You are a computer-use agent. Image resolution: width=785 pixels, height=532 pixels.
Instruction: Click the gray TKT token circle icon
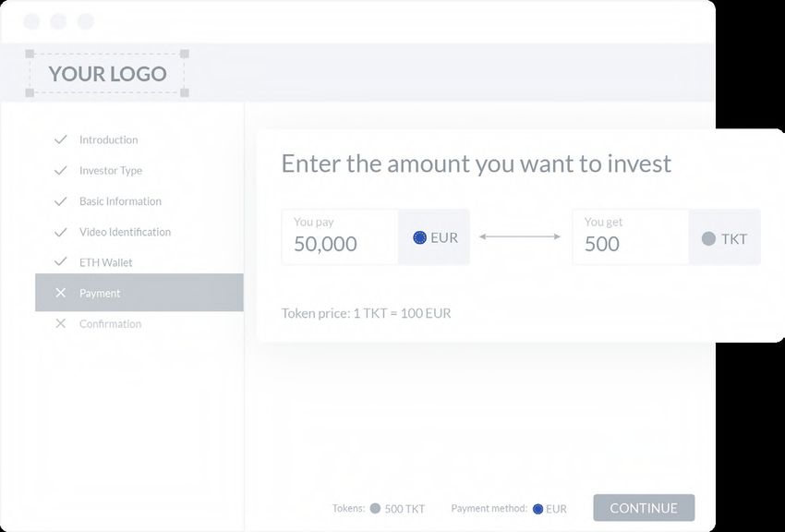[708, 238]
